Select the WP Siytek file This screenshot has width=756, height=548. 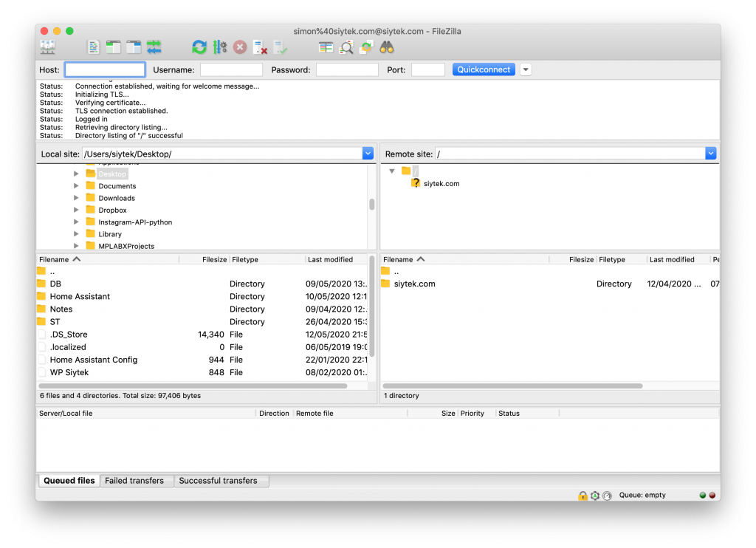(x=202, y=372)
